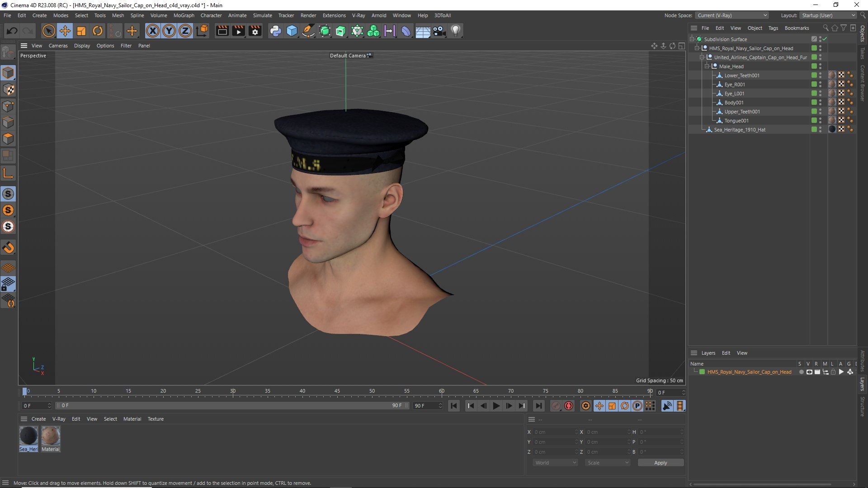Add a Cube primitive object
Screen dimensions: 868x488
[292, 31]
